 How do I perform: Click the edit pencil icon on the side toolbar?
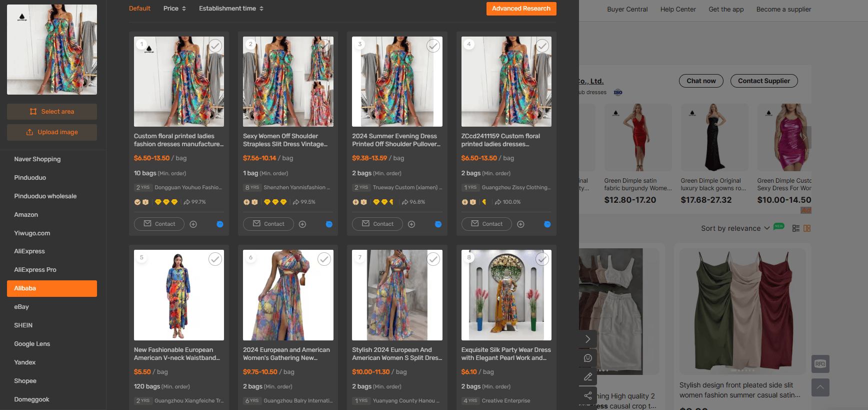point(588,376)
